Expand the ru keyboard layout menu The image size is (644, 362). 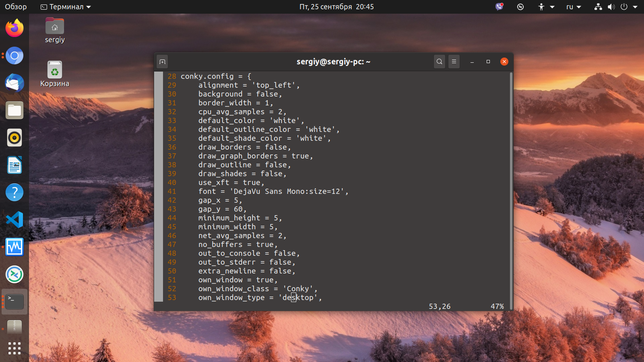[x=574, y=7]
